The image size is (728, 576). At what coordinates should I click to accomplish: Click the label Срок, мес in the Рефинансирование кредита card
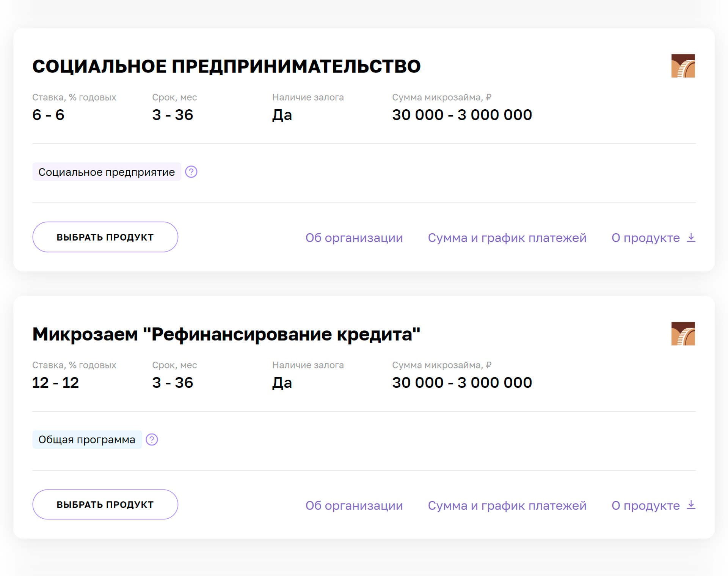coord(174,365)
